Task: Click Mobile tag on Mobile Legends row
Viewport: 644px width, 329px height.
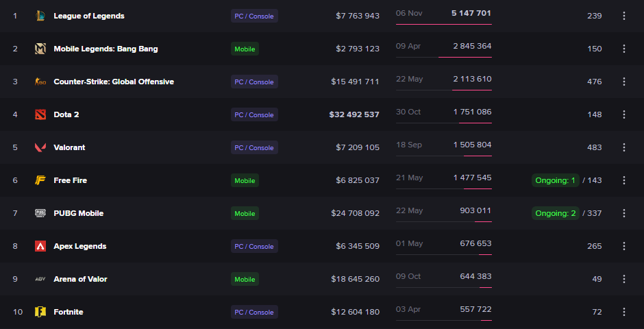Action: tap(245, 49)
